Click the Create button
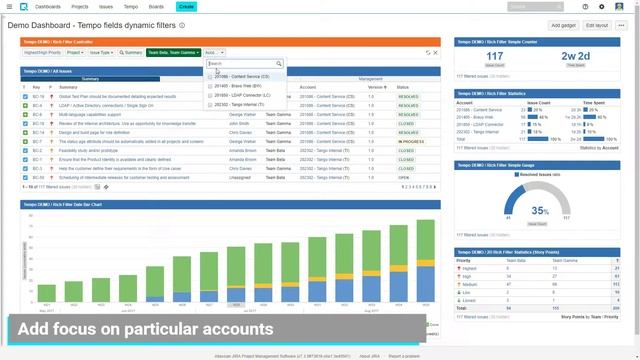The image size is (640, 360). coord(186,7)
